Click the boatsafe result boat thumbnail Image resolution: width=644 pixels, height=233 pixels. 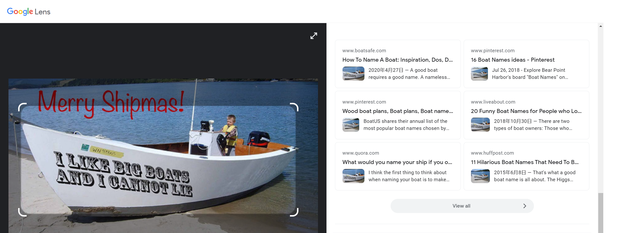(x=353, y=74)
